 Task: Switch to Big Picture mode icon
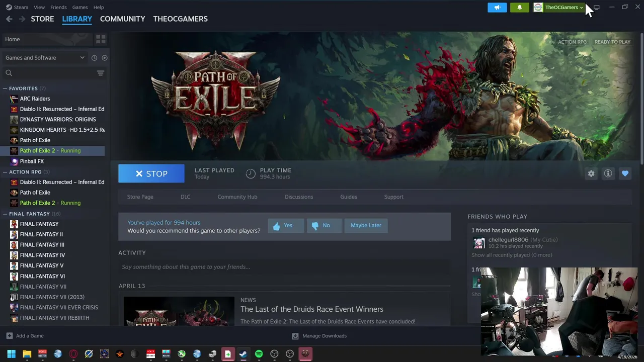597,7
